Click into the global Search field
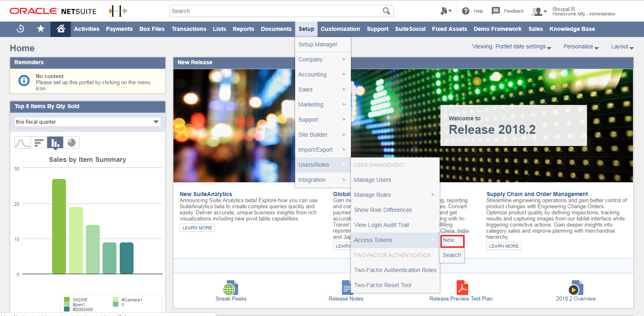Viewport: 644px width, 316px height. (276, 11)
